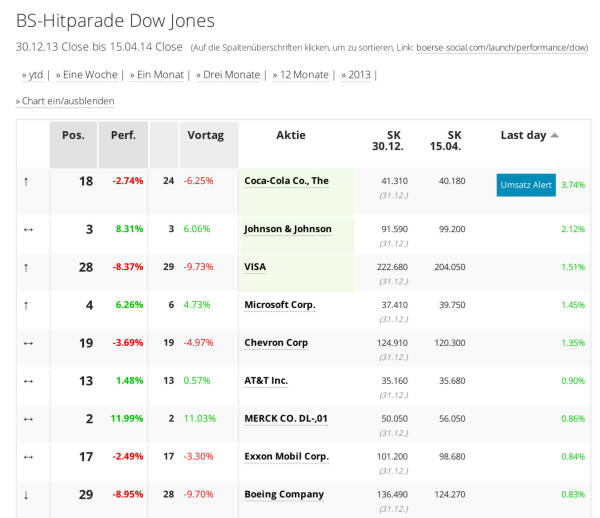
Task: Choose Drei Monate time range
Action: pos(230,74)
